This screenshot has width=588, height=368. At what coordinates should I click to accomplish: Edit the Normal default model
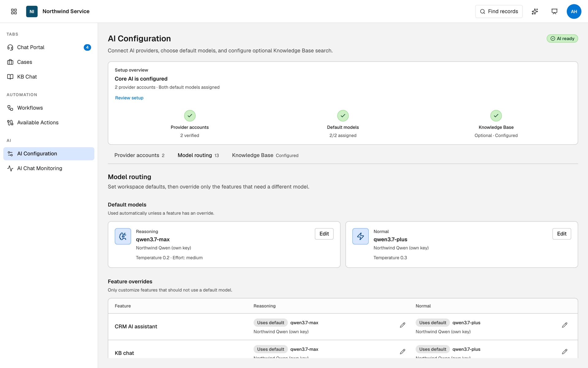coord(562,234)
